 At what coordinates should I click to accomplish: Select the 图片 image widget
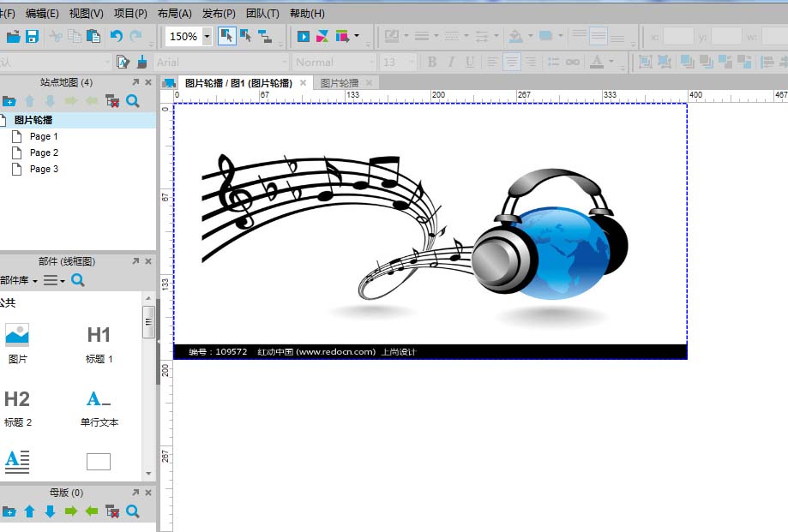click(18, 344)
